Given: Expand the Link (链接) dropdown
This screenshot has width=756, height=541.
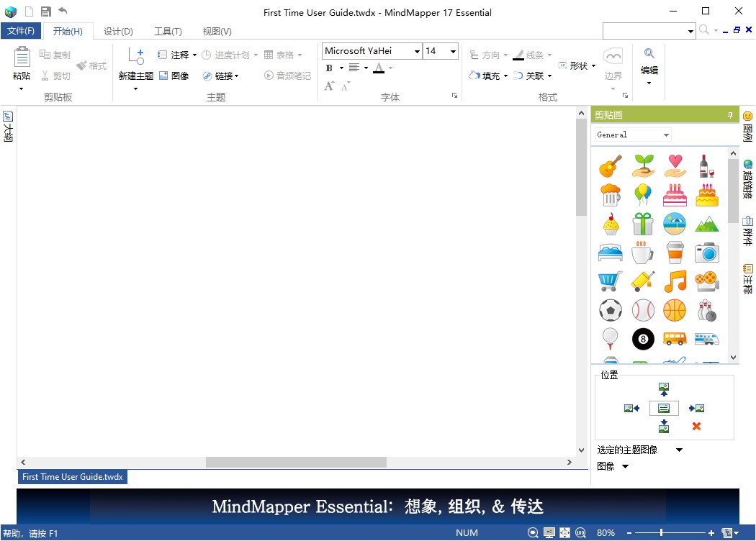Looking at the screenshot, I should pyautogui.click(x=237, y=76).
